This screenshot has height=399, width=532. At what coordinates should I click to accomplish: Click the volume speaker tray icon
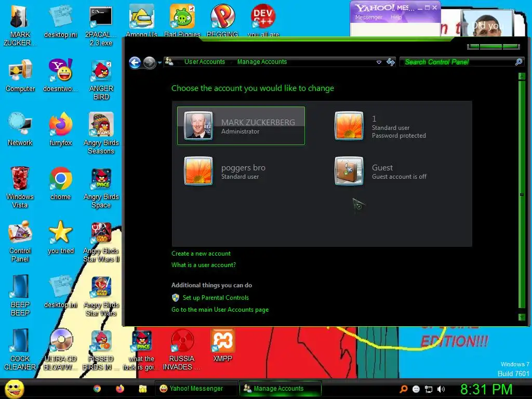coord(441,389)
